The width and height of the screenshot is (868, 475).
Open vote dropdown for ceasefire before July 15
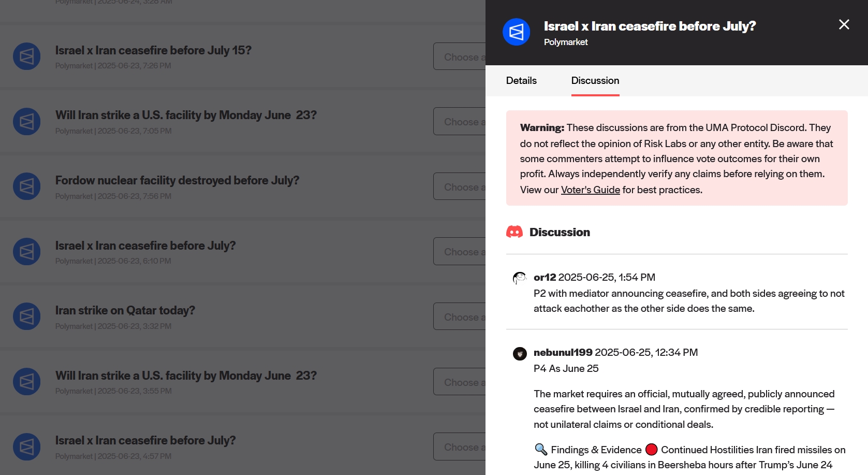pyautogui.click(x=459, y=57)
